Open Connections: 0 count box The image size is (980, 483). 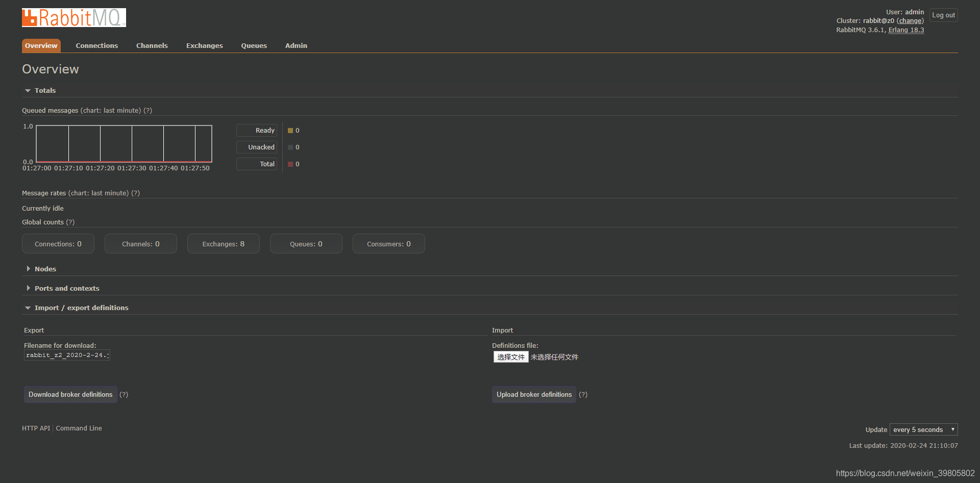point(58,244)
